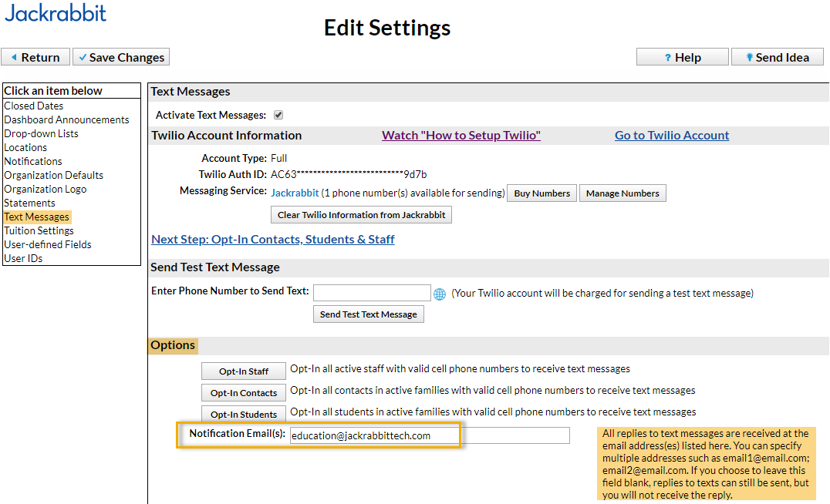Open the Help button

(683, 57)
